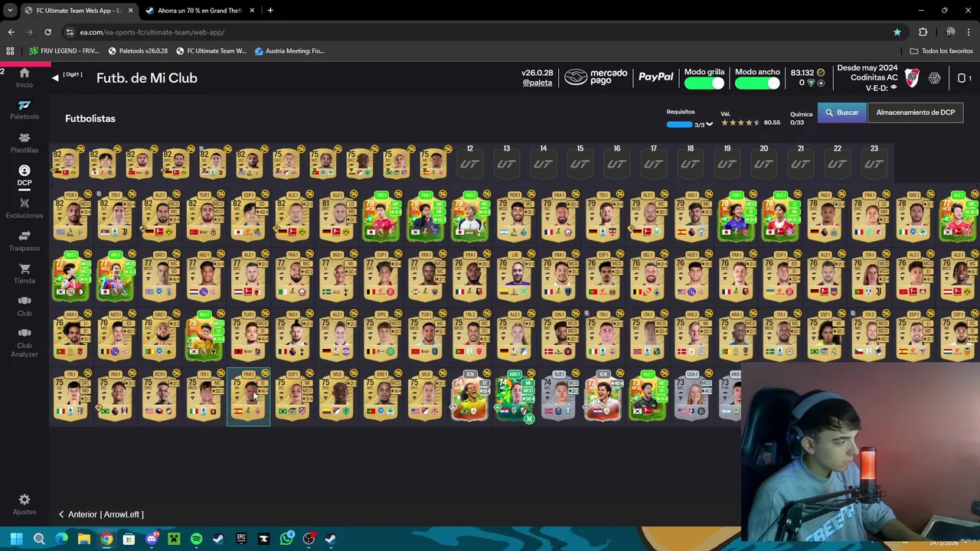Screen dimensions: 980x551
Task: Click the squad star rating 80.55
Action: pyautogui.click(x=750, y=122)
